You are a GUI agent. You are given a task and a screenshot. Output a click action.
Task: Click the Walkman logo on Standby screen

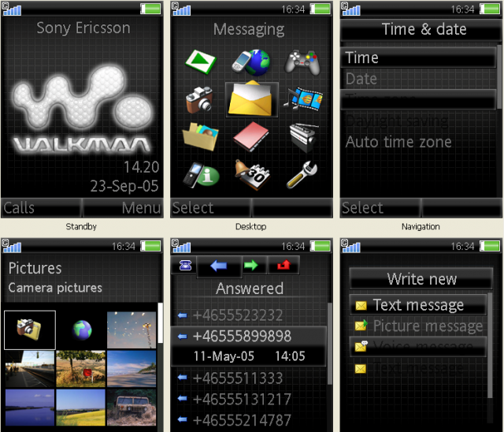(x=82, y=108)
